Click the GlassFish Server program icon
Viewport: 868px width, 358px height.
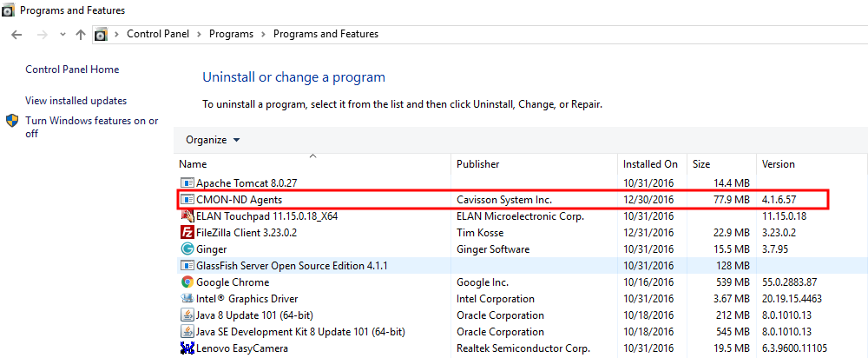pyautogui.click(x=187, y=266)
